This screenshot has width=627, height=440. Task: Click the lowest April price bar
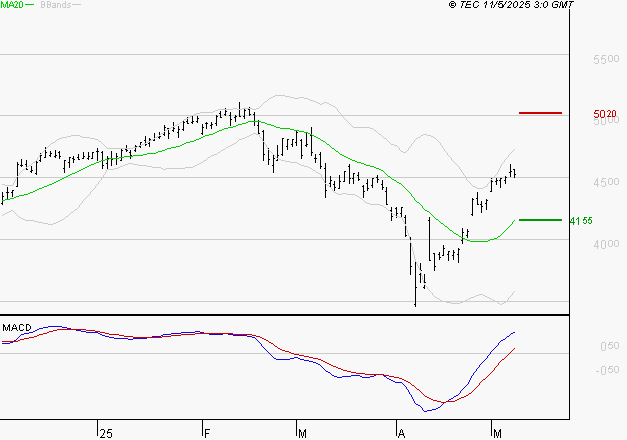point(415,284)
